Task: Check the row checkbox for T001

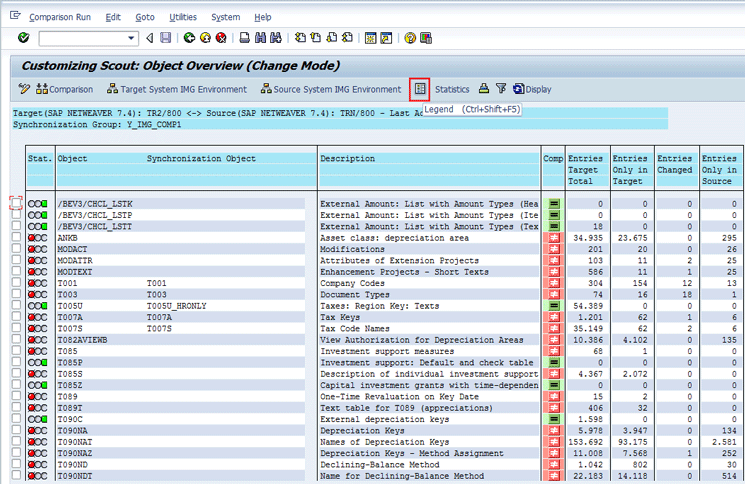Action: coord(16,283)
